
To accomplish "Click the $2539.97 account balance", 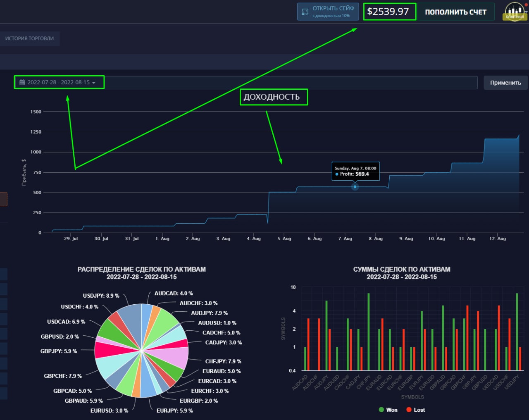I will click(x=388, y=12).
